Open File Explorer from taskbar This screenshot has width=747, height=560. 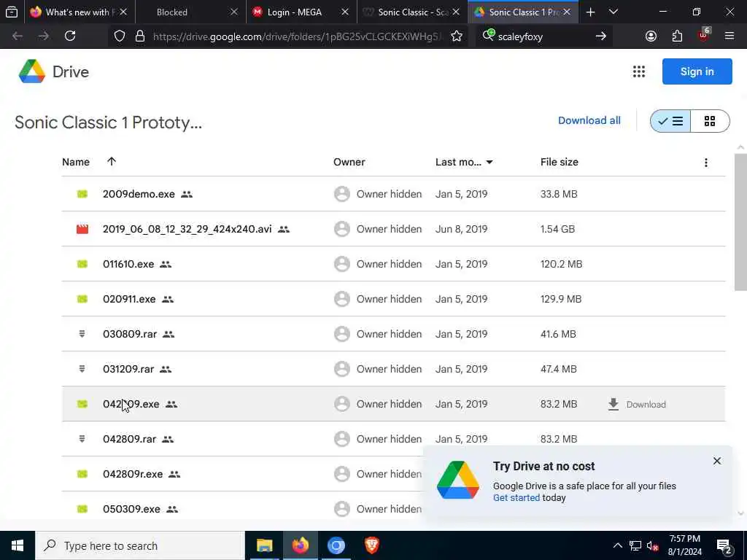[x=264, y=545]
